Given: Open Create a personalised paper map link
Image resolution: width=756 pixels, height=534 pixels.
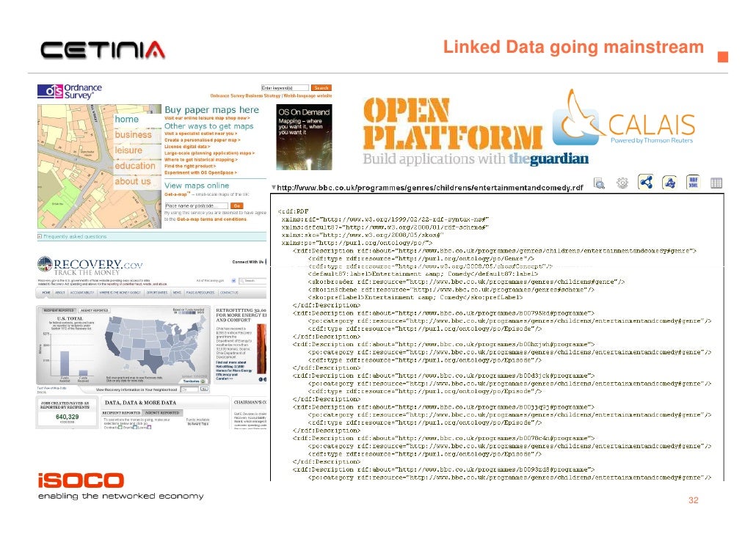Looking at the screenshot, I should pyautogui.click(x=203, y=140).
